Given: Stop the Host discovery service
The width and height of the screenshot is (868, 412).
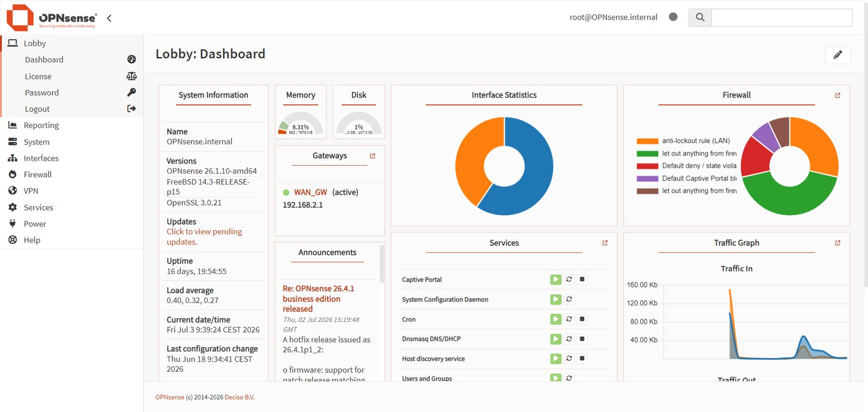Looking at the screenshot, I should [582, 358].
